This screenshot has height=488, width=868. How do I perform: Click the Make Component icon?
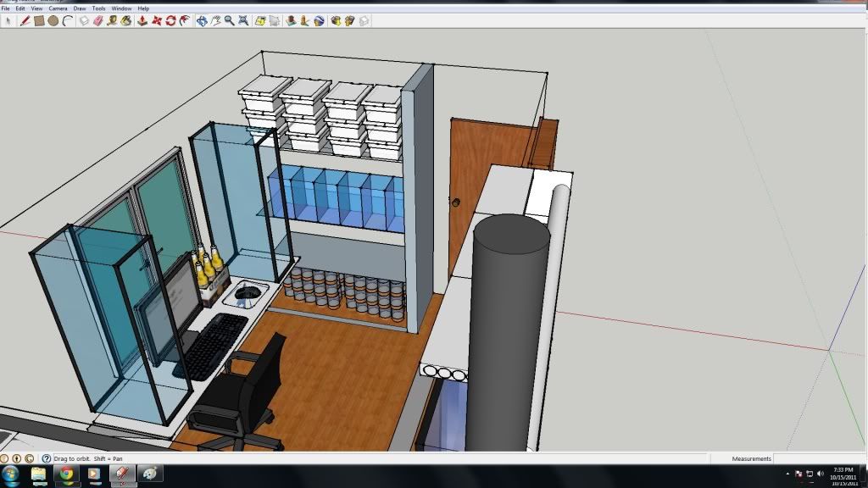tap(84, 21)
